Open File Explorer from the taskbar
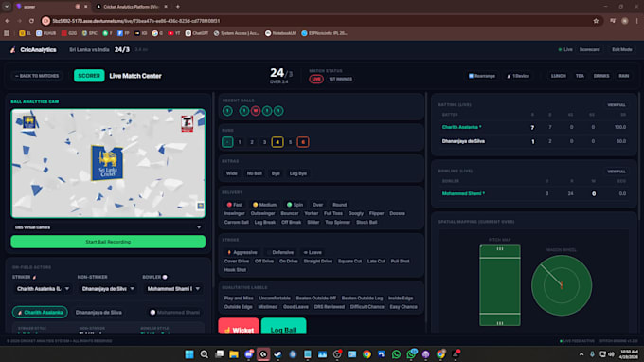Image resolution: width=644 pixels, height=362 pixels. point(234,354)
